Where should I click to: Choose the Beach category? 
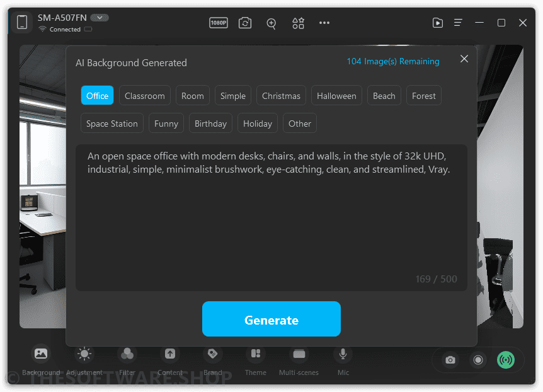(384, 96)
